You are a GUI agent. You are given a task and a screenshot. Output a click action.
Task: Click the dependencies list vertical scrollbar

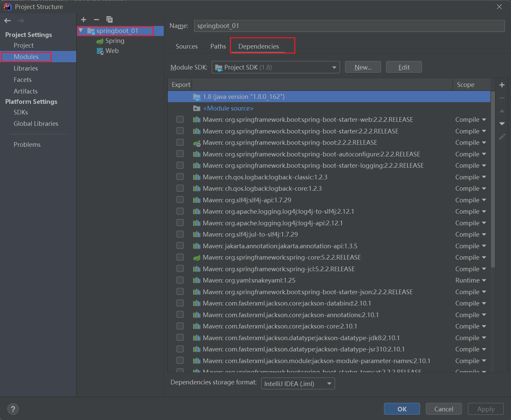(x=493, y=180)
